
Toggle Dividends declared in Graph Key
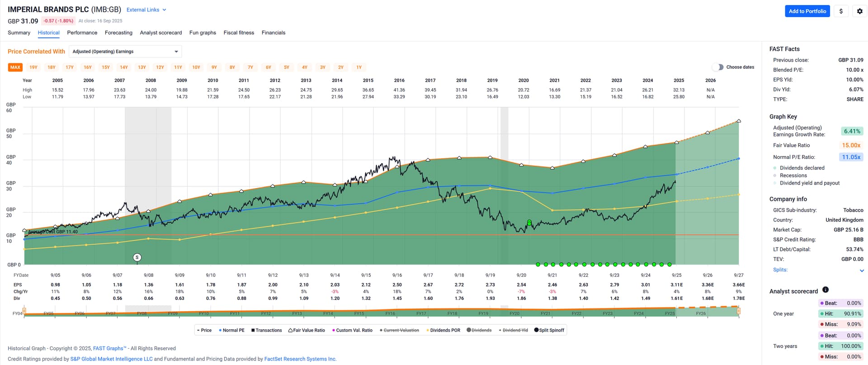click(x=775, y=168)
